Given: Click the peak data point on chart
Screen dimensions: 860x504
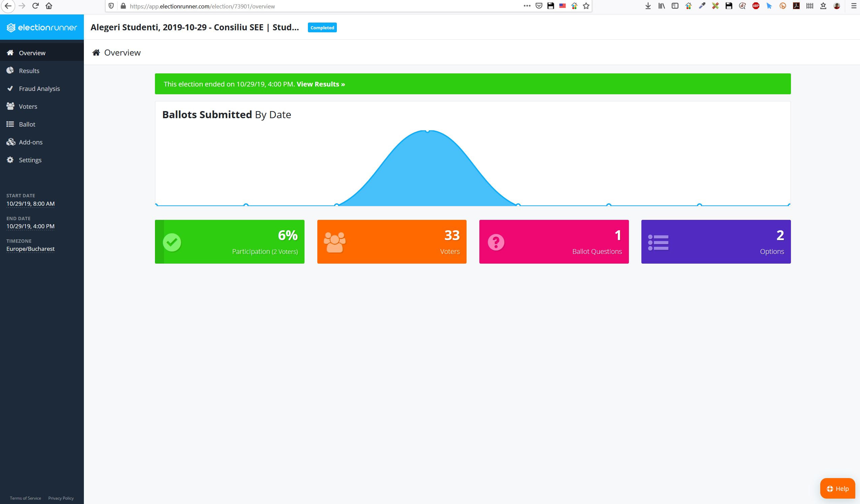Looking at the screenshot, I should (427, 131).
